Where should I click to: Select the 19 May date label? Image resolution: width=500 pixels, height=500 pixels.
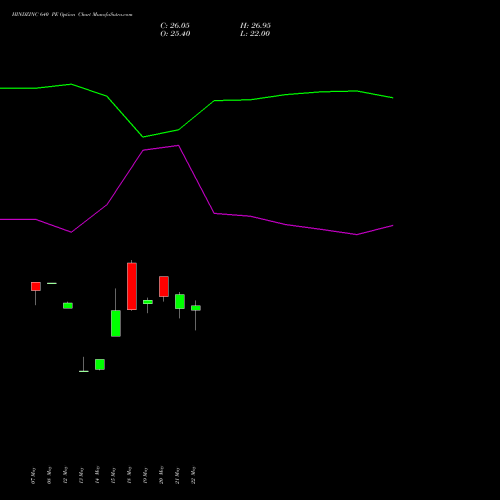coord(145,476)
